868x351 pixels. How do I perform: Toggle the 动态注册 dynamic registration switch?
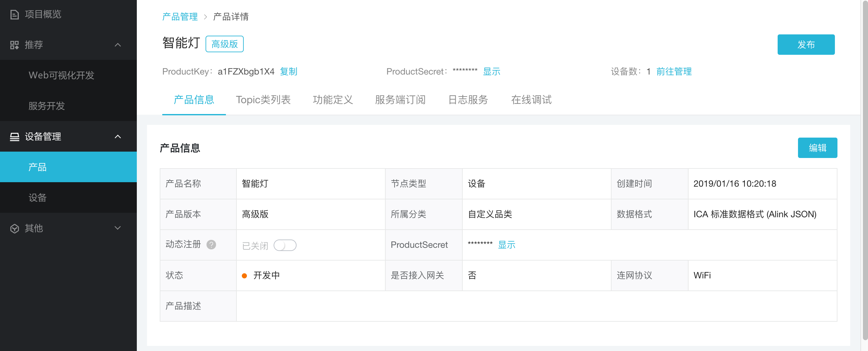pos(285,245)
